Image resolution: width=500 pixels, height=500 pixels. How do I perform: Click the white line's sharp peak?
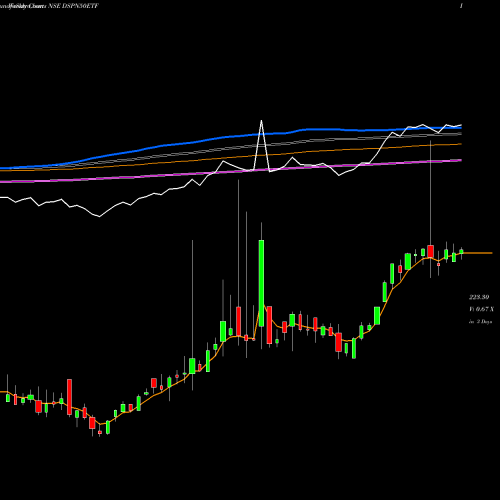tap(261, 121)
